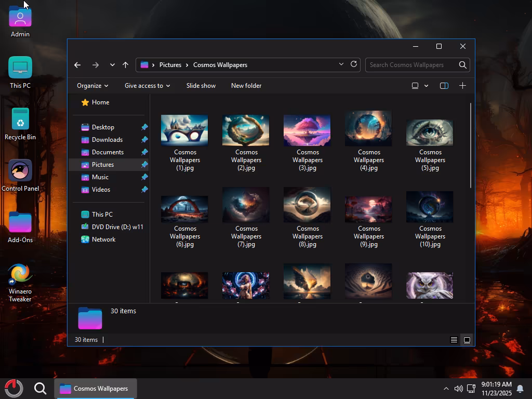
Task: Select Cosmos Wallpapers (5).jpg eye thumbnail
Action: [x=430, y=132]
